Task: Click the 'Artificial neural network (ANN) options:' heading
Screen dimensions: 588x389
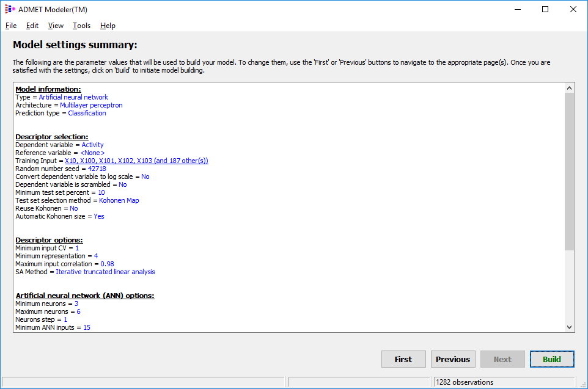Action: point(85,296)
